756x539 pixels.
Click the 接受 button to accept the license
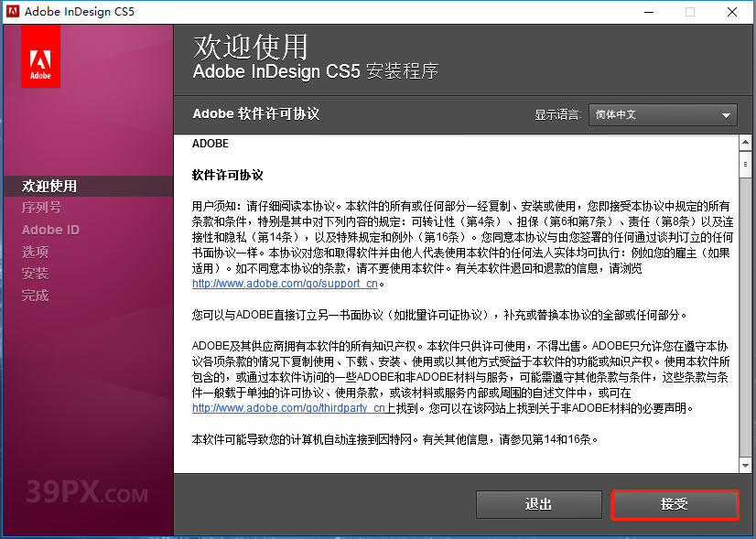coord(675,505)
